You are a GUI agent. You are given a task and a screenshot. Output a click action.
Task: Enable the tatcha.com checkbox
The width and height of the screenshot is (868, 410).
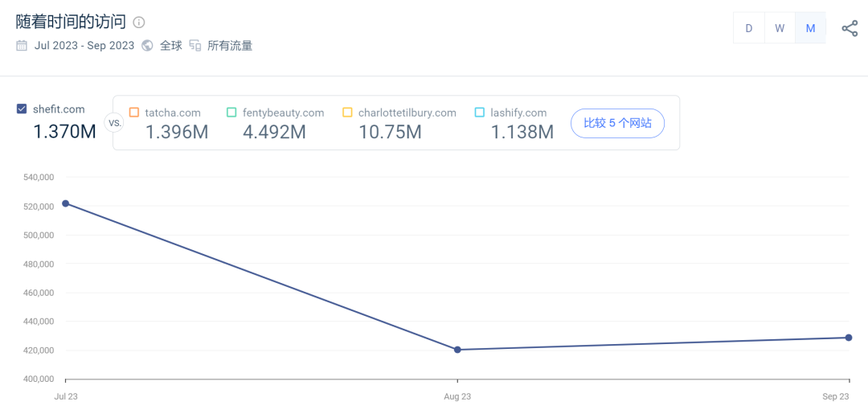pyautogui.click(x=134, y=113)
